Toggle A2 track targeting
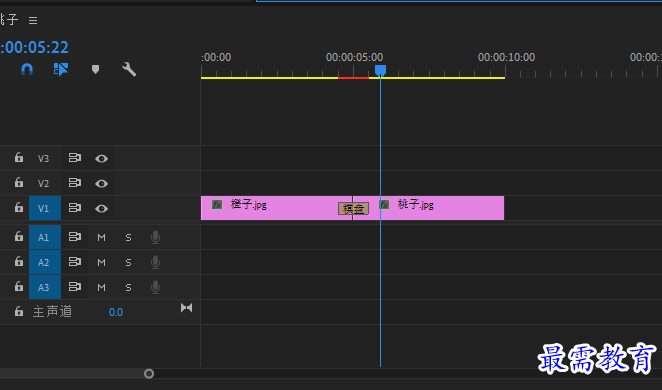 pos(45,262)
